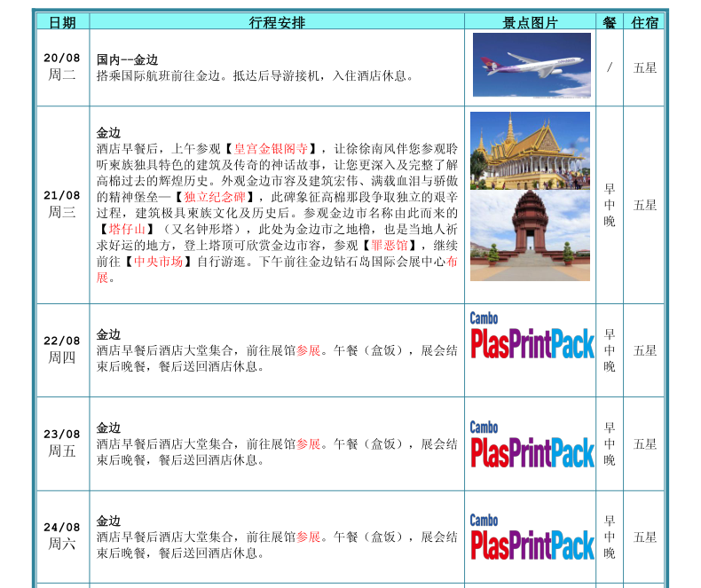
Task: Click 早中晚 meals in the 24/08 row
Action: (610, 537)
